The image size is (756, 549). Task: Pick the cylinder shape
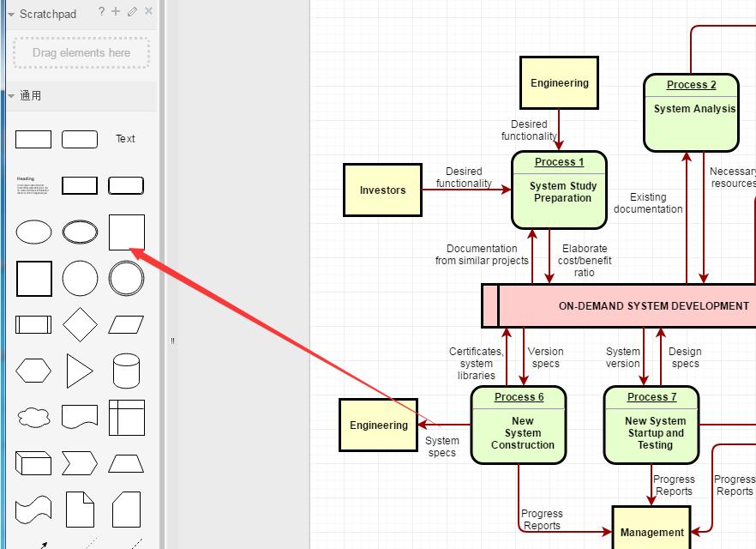126,371
